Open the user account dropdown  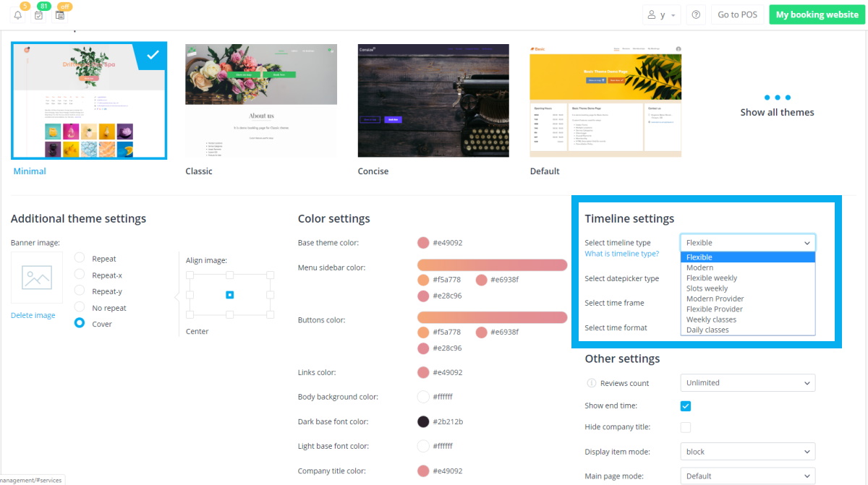point(661,15)
